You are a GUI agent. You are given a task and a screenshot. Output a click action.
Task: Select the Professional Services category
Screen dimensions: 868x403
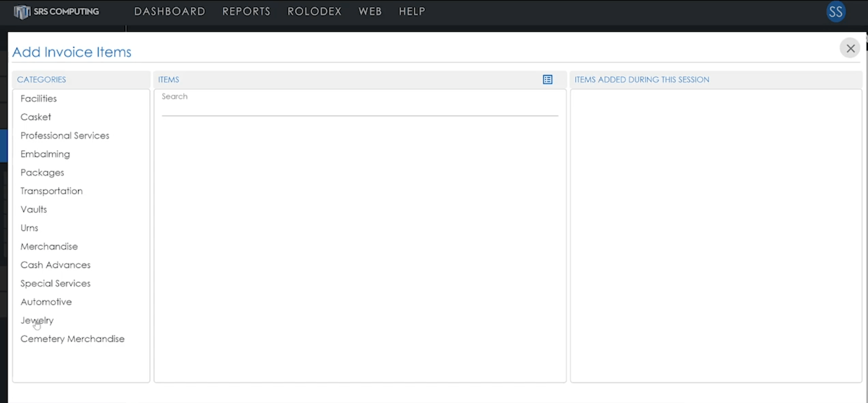click(65, 136)
